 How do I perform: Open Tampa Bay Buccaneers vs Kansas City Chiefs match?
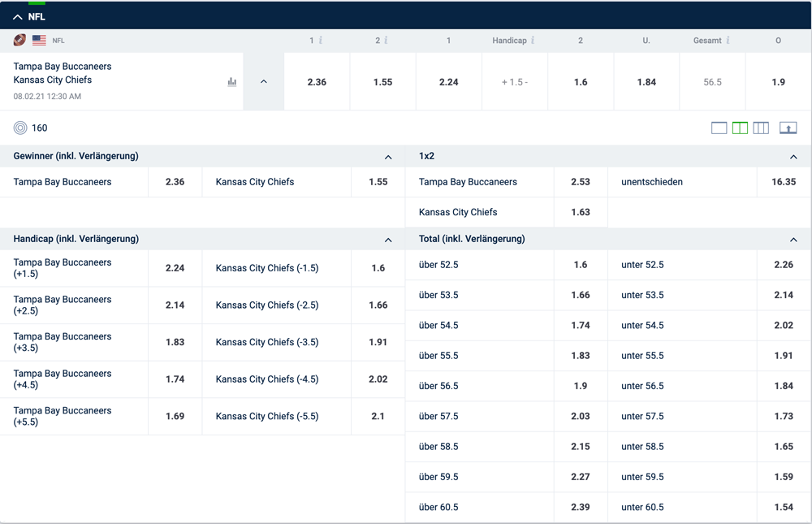point(63,73)
